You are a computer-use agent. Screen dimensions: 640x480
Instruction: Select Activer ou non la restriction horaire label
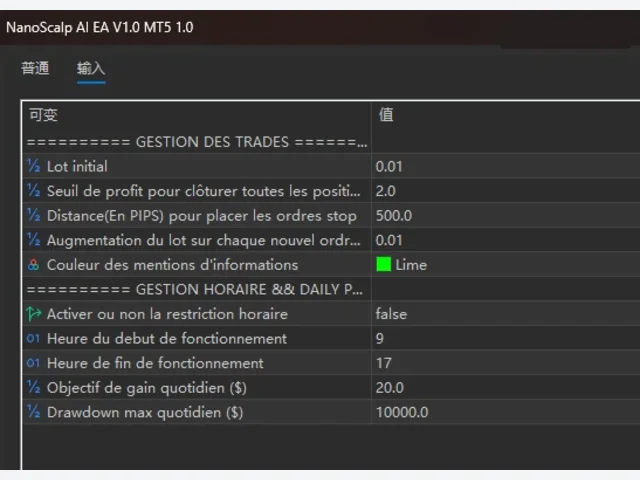(167, 314)
